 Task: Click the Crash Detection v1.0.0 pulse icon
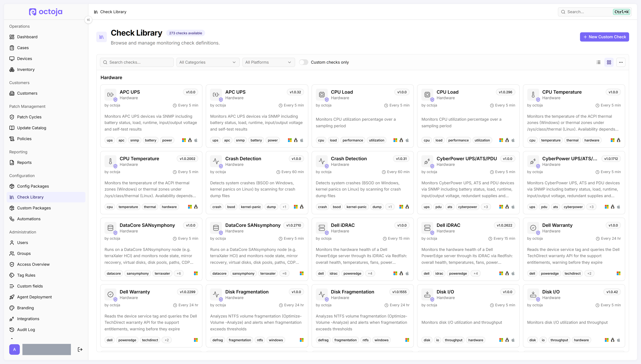(x=216, y=161)
